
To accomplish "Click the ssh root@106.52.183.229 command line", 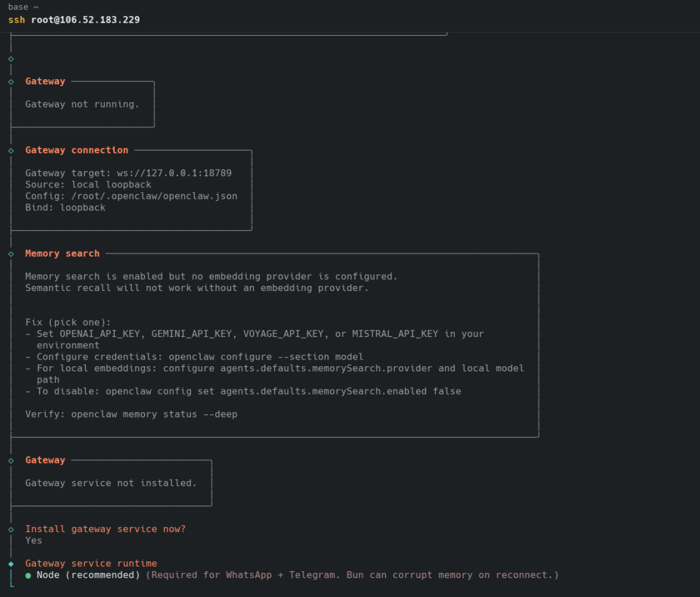I will coord(74,20).
